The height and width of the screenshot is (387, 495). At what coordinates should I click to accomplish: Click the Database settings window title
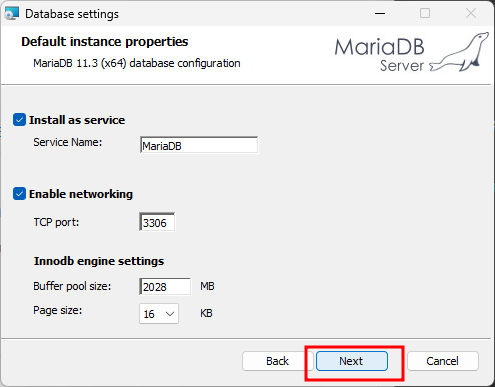(x=72, y=14)
